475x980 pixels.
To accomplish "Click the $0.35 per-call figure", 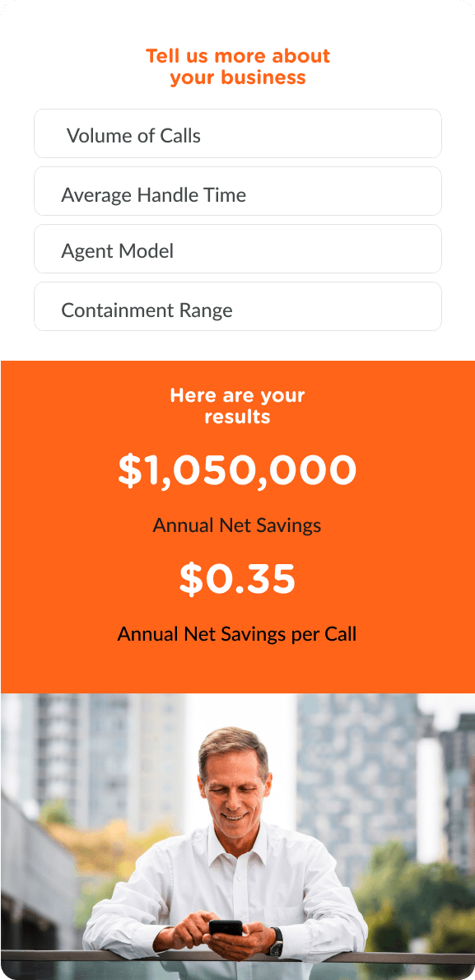I will click(x=237, y=580).
